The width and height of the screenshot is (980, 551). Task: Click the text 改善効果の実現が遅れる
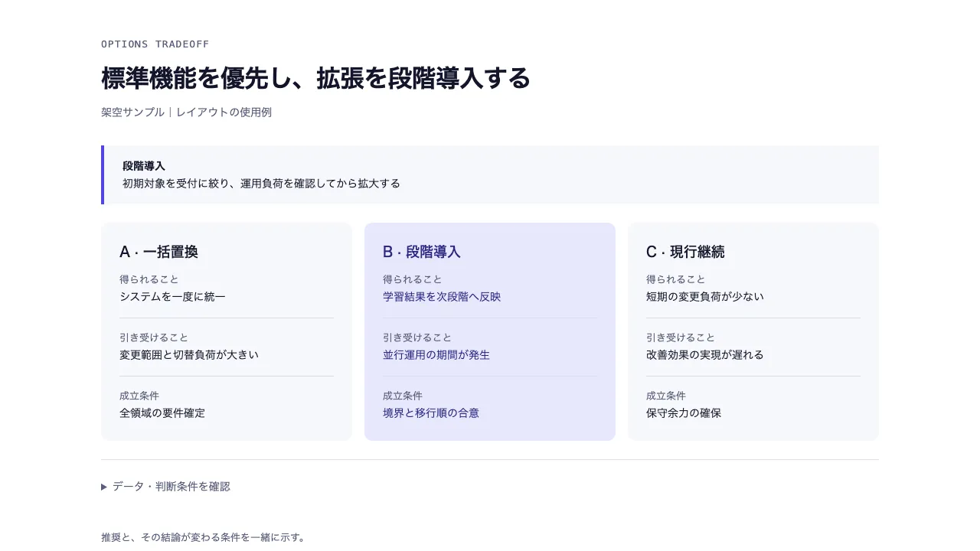[x=705, y=355]
